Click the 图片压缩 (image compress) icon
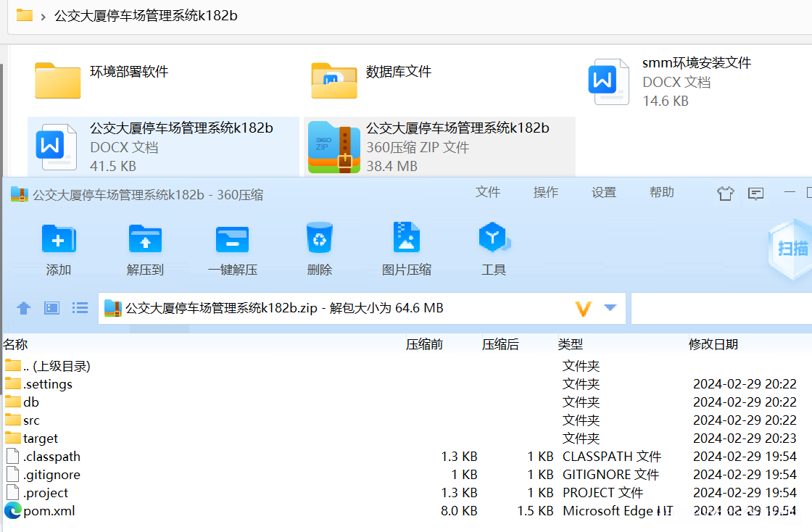 point(407,237)
